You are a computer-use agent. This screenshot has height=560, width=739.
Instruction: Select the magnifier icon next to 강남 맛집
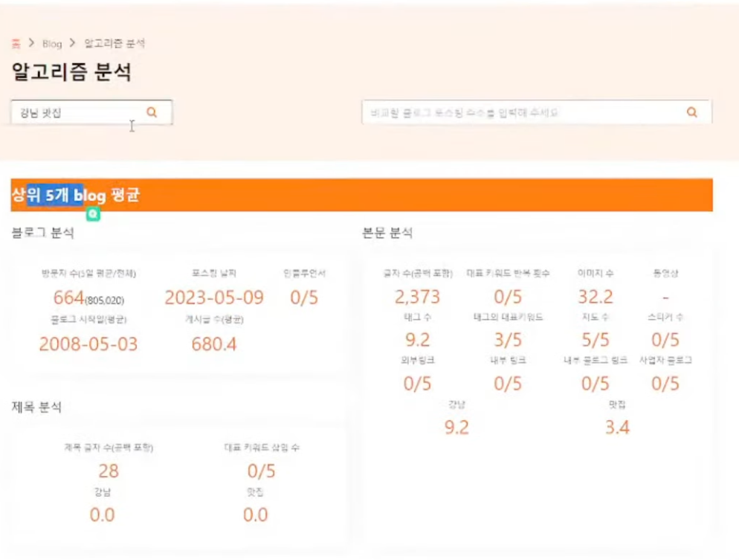153,112
